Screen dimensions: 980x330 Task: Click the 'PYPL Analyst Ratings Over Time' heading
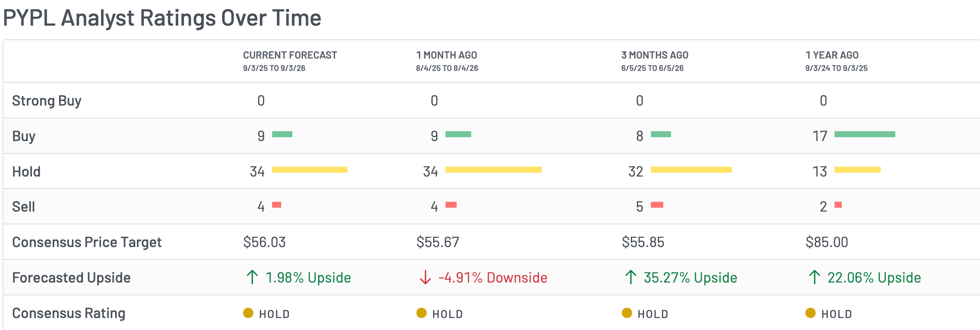(x=162, y=18)
